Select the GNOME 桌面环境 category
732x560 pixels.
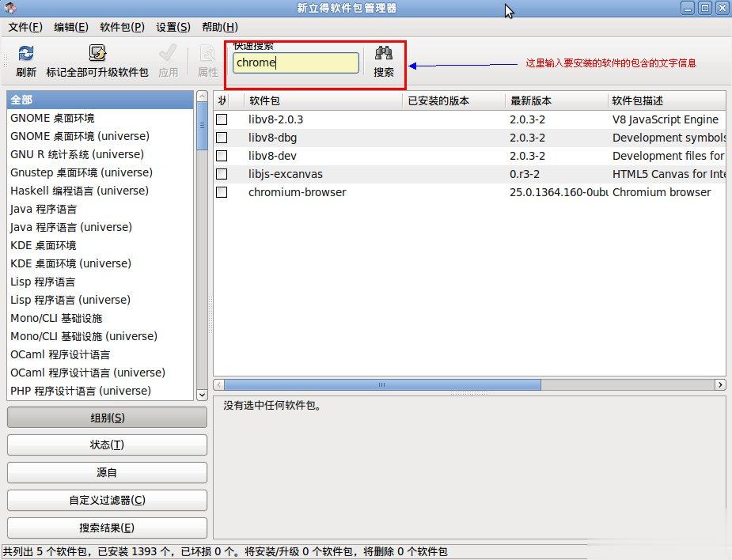pos(100,118)
